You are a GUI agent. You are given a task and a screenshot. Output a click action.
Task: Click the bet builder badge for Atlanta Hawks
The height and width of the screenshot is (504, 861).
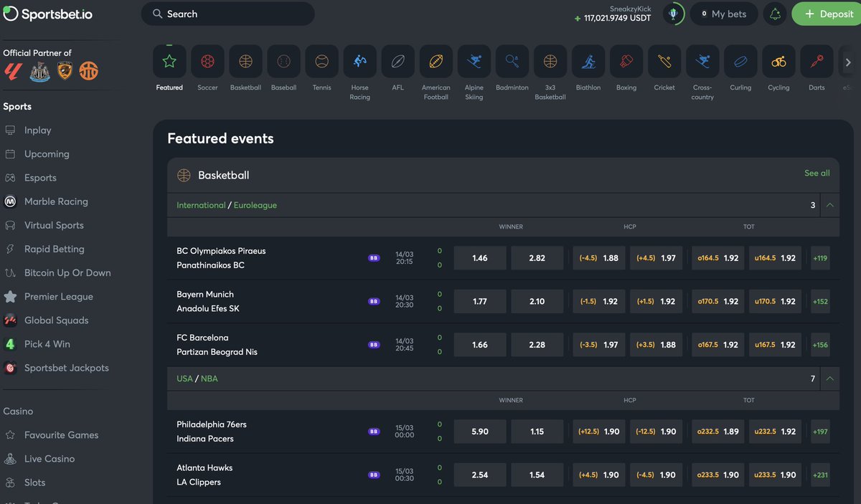tap(374, 475)
